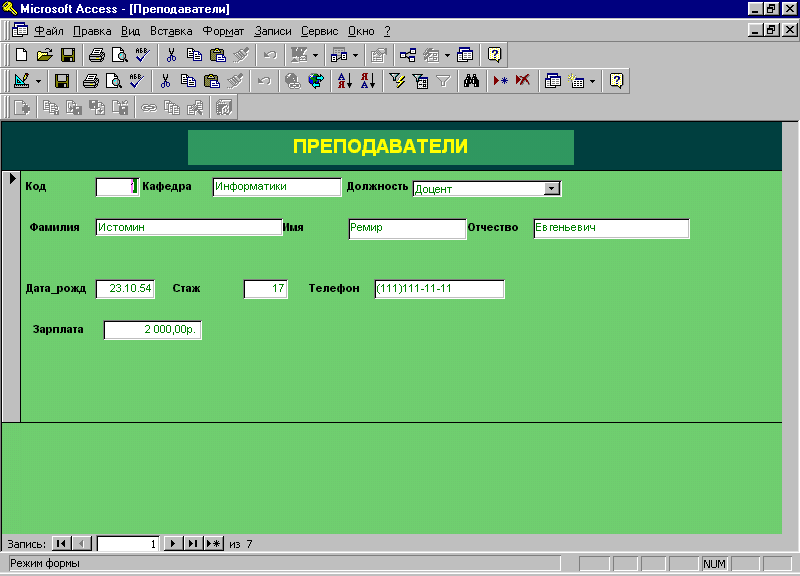The height and width of the screenshot is (576, 800).
Task: Click the Filter by Form icon
Action: click(420, 81)
